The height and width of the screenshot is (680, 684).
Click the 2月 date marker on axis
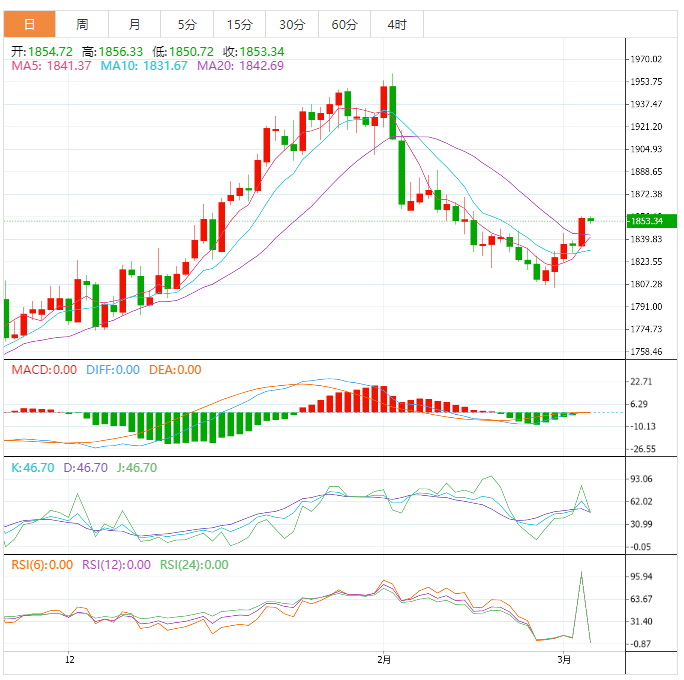[x=385, y=660]
